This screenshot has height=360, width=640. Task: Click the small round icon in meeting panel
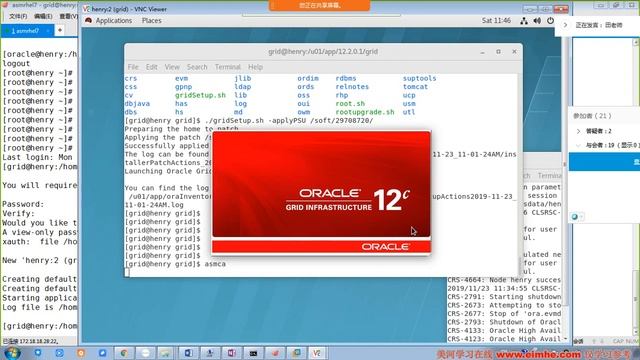[x=575, y=217]
